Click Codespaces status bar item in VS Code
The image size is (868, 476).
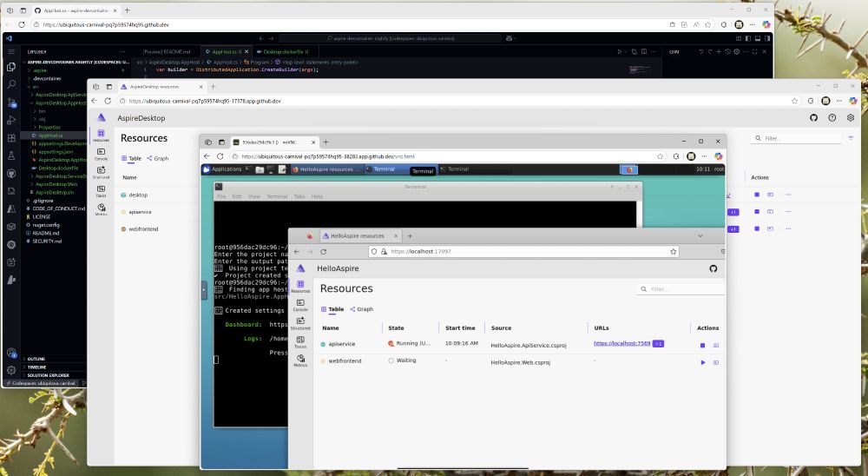tap(42, 383)
